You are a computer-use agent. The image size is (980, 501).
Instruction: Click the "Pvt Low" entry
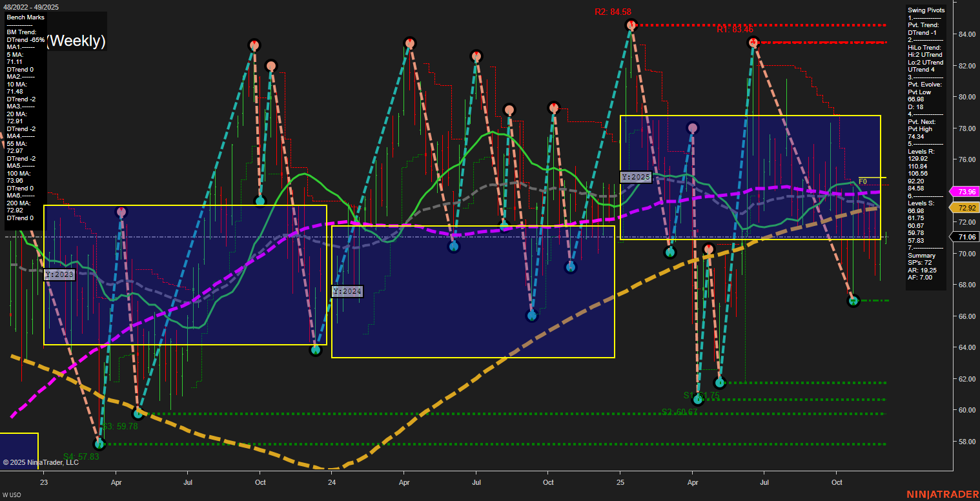click(919, 92)
